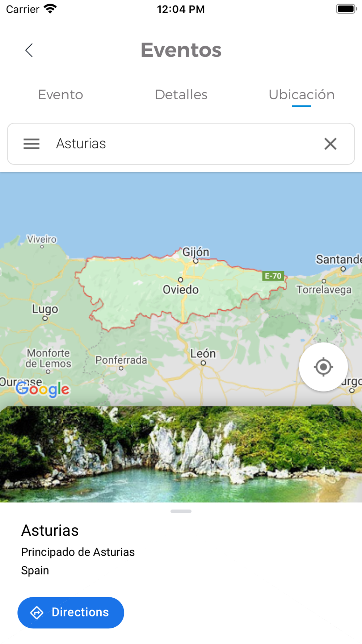Tap the Asturias place title
The width and height of the screenshot is (362, 644).
50,531
